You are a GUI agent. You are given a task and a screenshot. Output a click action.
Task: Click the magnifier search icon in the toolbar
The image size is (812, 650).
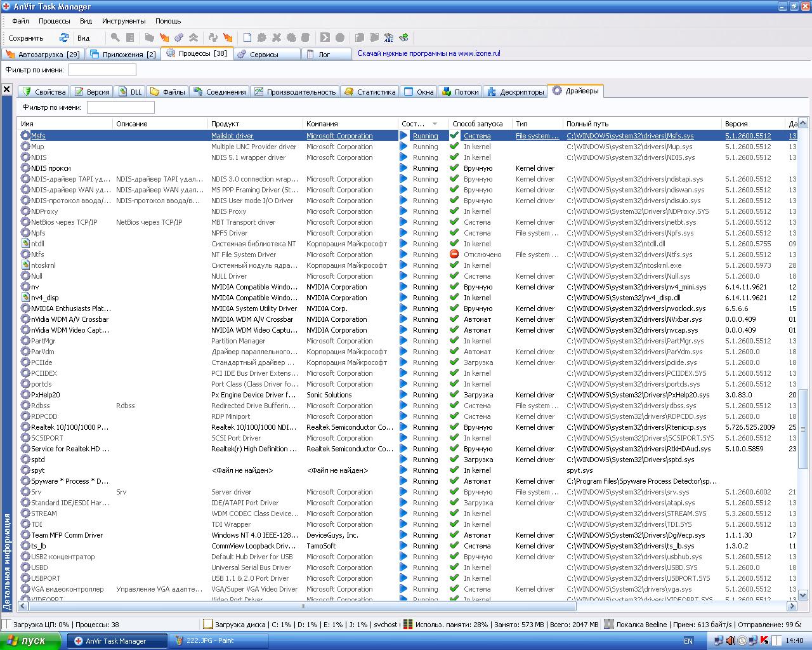pyautogui.click(x=115, y=38)
